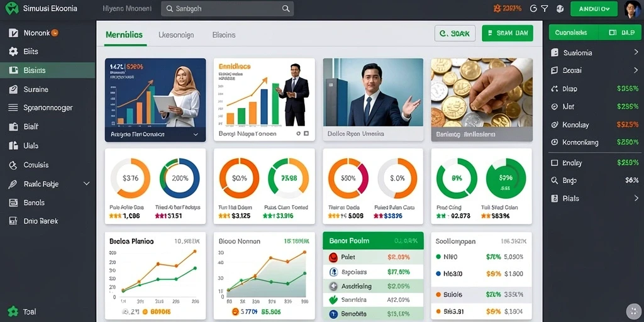644x322 pixels.
Task: Click the Ulals sidebar icon
Action: coord(13,145)
